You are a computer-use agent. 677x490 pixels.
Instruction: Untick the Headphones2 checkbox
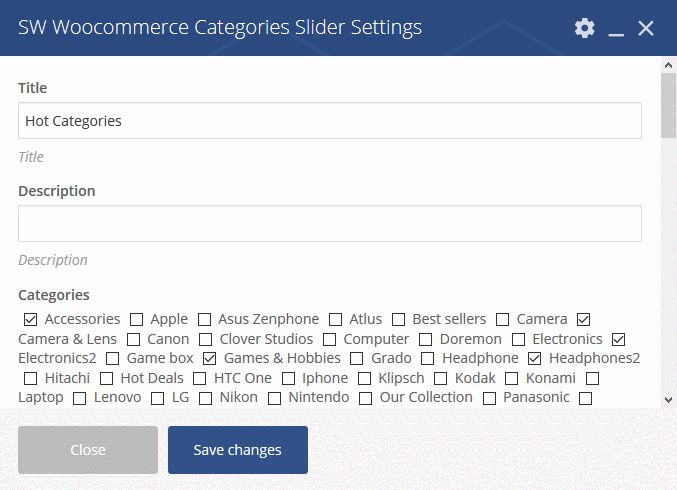(x=535, y=358)
